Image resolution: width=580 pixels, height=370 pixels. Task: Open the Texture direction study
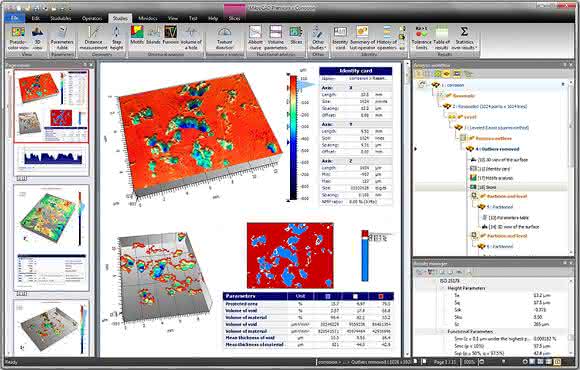coord(225,38)
